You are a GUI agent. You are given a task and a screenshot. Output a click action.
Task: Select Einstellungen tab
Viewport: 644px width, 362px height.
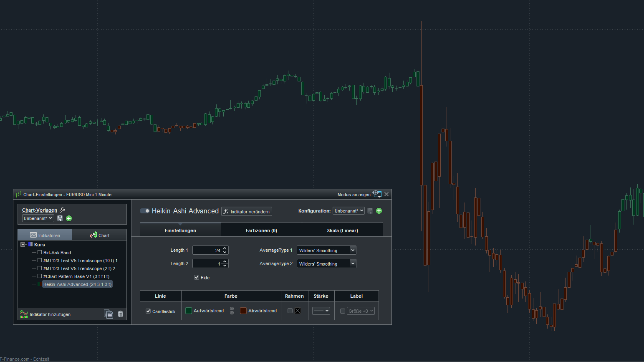180,230
